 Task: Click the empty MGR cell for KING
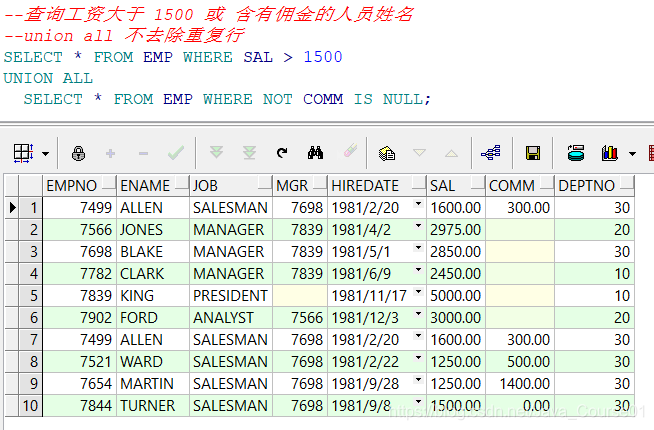tap(300, 296)
